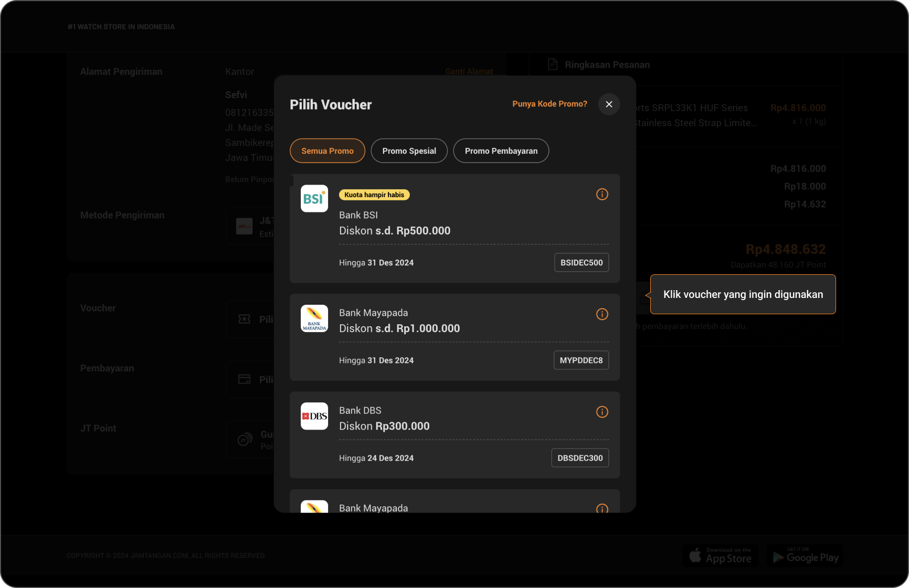Select the Semua Promo tab
The image size is (909, 588).
327,151
